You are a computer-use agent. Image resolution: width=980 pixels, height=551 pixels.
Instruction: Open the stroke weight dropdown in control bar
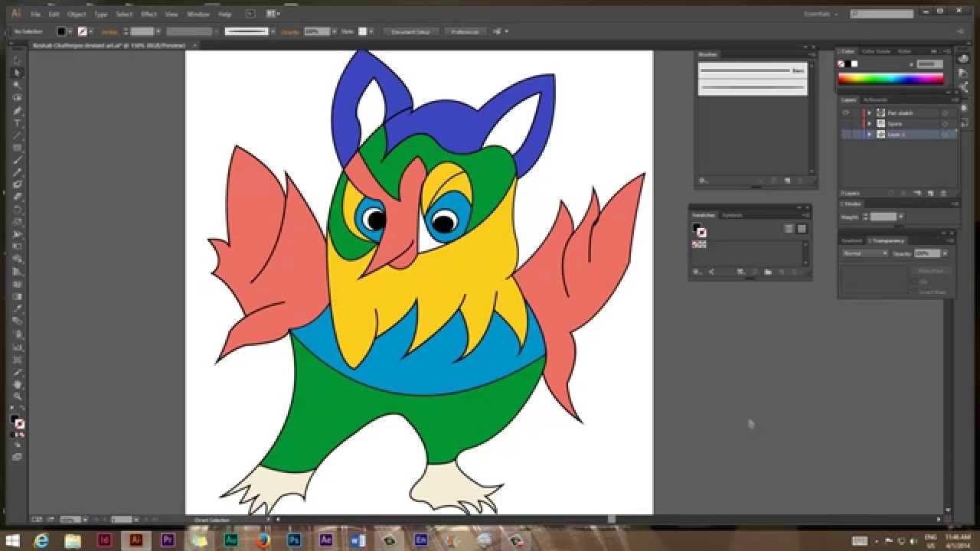pos(159,31)
